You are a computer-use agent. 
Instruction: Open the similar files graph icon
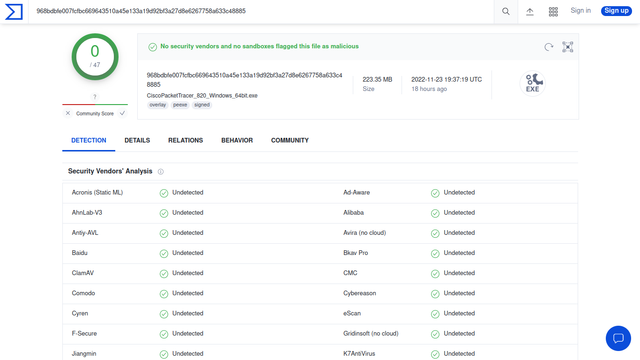point(567,47)
